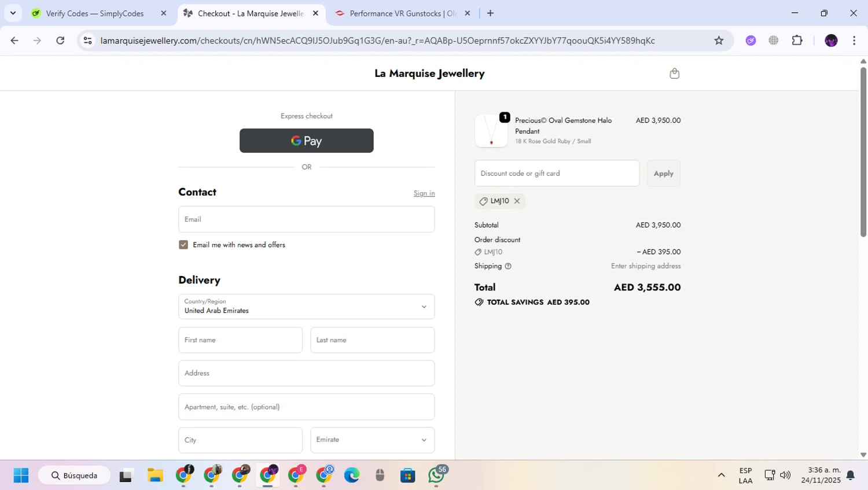The height and width of the screenshot is (490, 868).
Task: Pay with the Google Pay button
Action: [x=307, y=141]
